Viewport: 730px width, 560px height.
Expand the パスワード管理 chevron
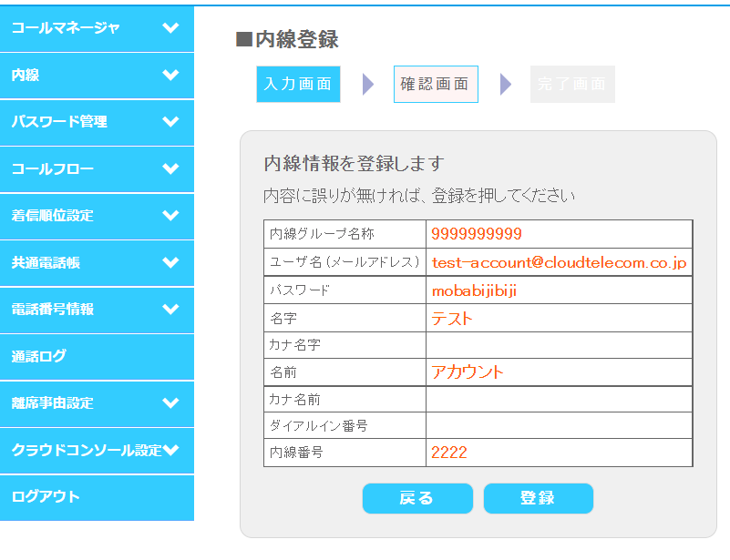point(170,122)
